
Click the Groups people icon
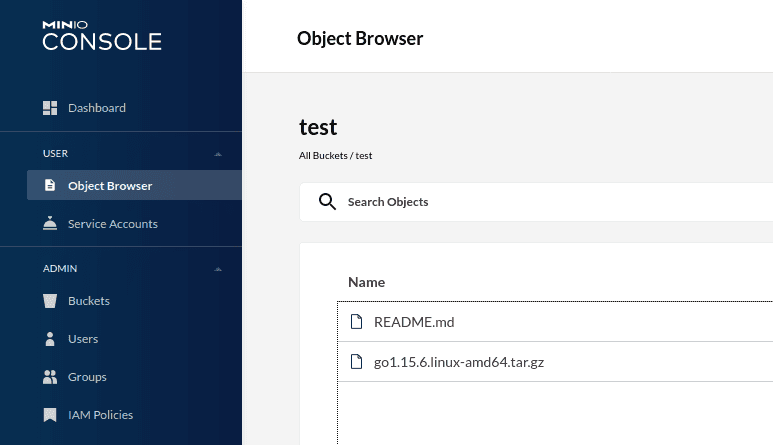(x=50, y=377)
